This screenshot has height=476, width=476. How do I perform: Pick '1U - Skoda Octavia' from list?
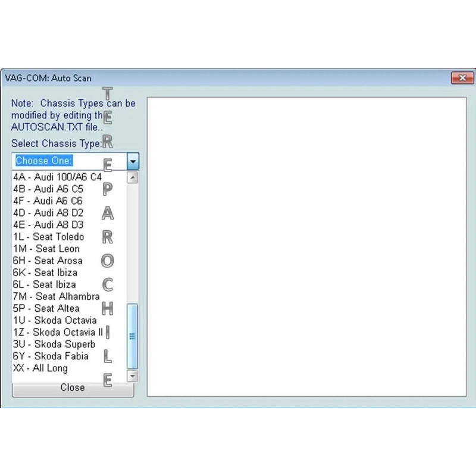69,320
